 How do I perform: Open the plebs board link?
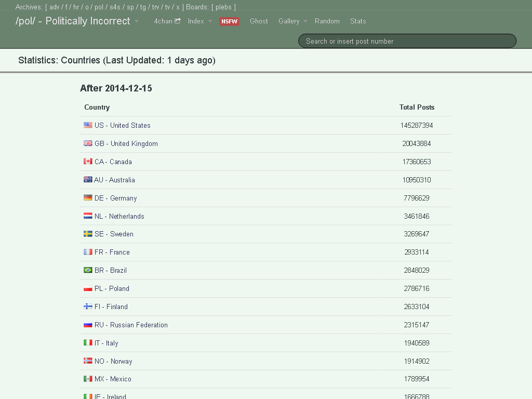coord(223,7)
